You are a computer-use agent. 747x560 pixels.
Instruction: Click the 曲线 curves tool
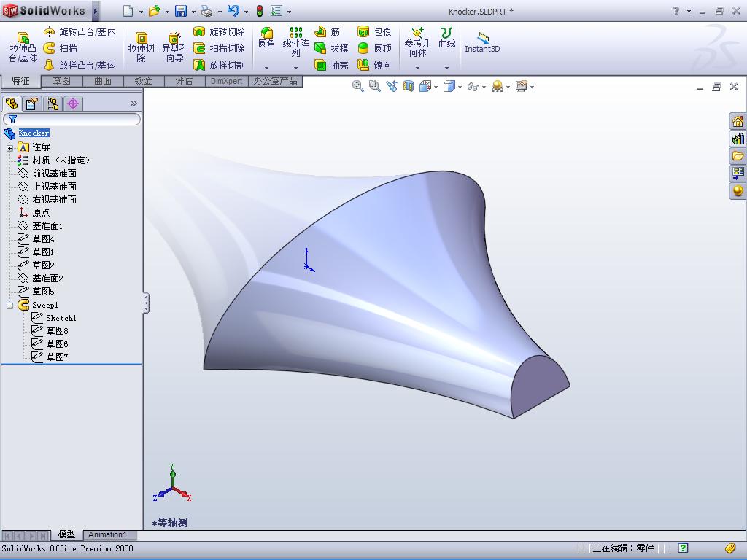tap(447, 38)
